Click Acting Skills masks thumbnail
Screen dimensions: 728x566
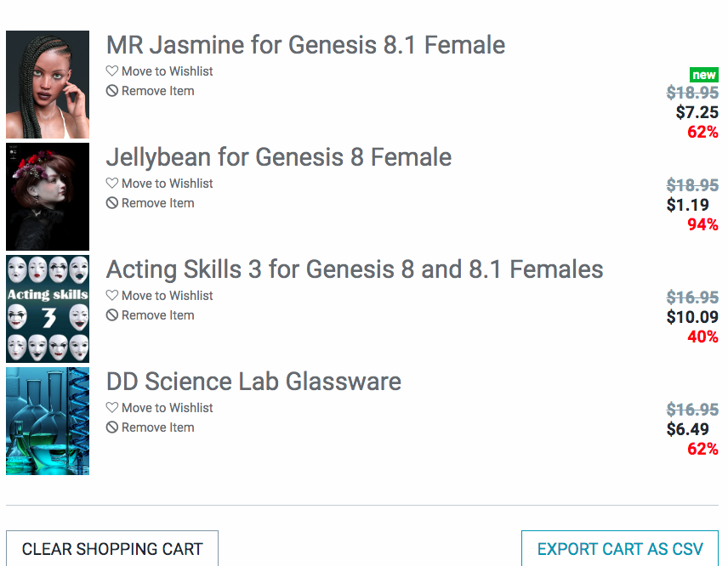click(x=48, y=308)
